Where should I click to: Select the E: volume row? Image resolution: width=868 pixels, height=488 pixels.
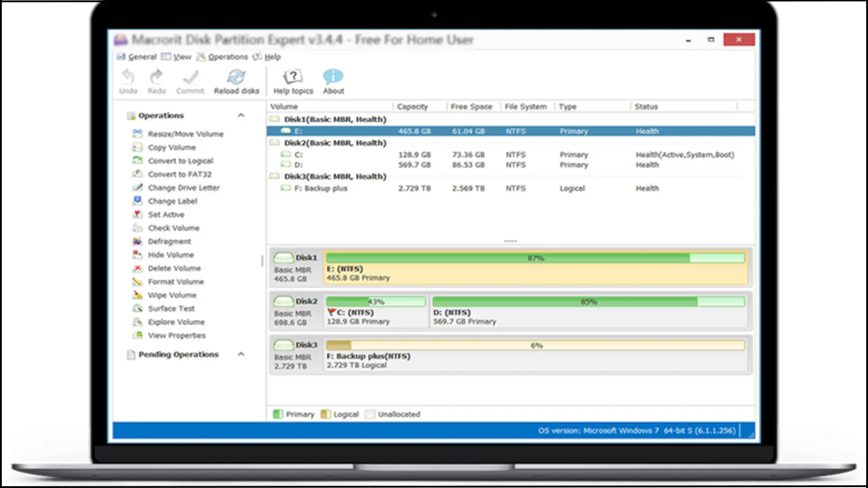click(510, 131)
